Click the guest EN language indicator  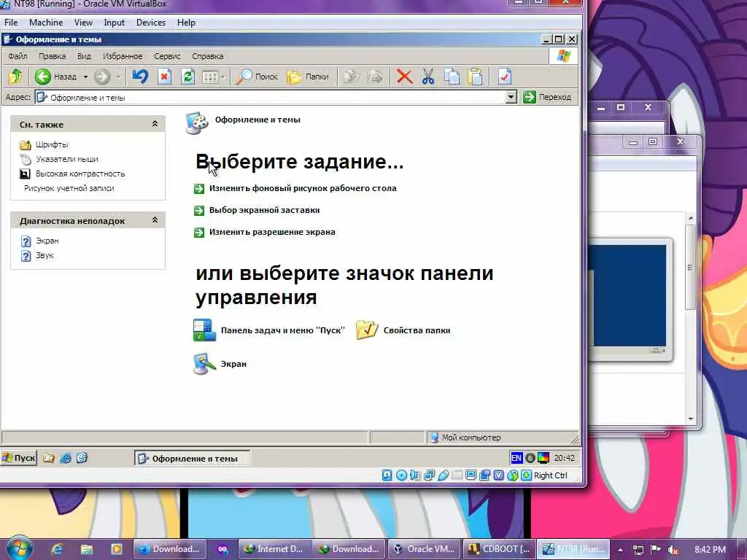(x=516, y=458)
